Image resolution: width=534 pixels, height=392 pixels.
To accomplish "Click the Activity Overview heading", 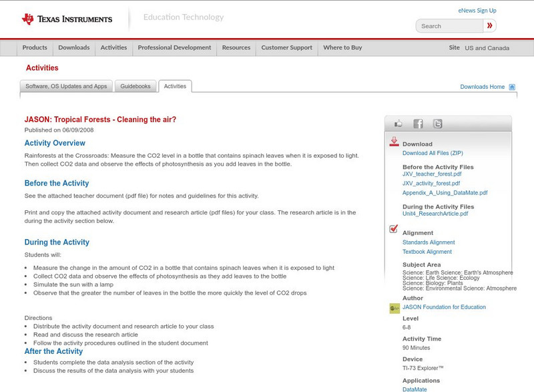I will 55,143.
